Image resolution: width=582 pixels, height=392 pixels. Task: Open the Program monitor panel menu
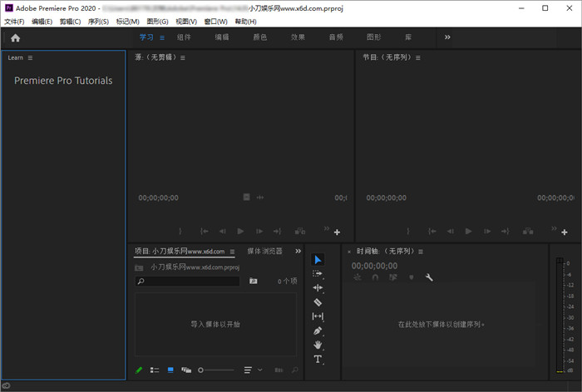click(418, 57)
